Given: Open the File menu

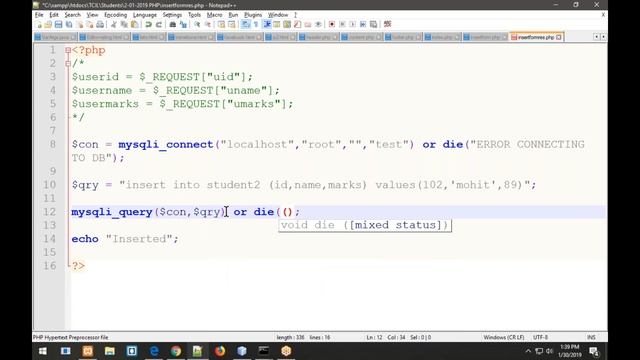Looking at the screenshot, I should tap(39, 15).
